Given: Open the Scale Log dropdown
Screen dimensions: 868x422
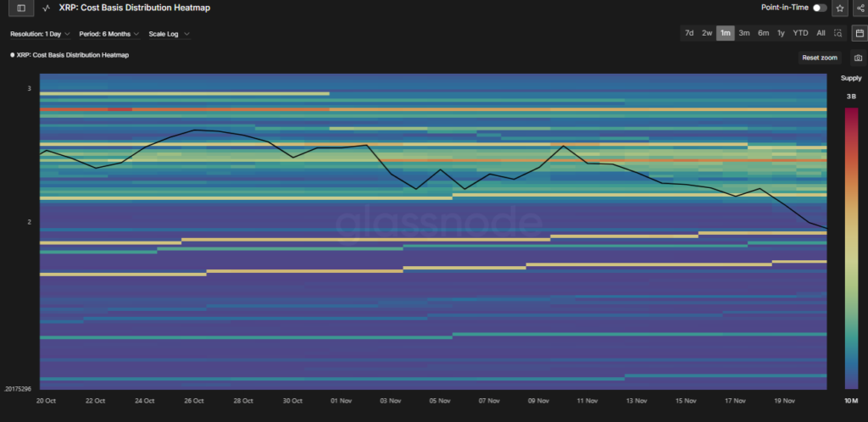Looking at the screenshot, I should click(x=169, y=34).
